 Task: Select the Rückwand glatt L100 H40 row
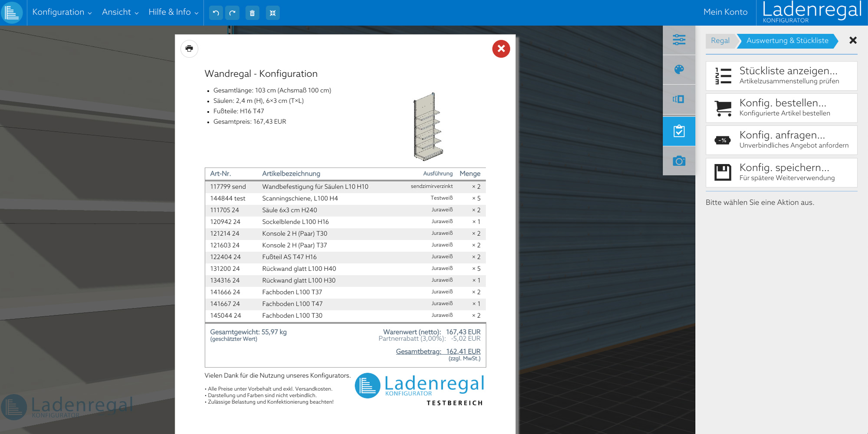345,269
